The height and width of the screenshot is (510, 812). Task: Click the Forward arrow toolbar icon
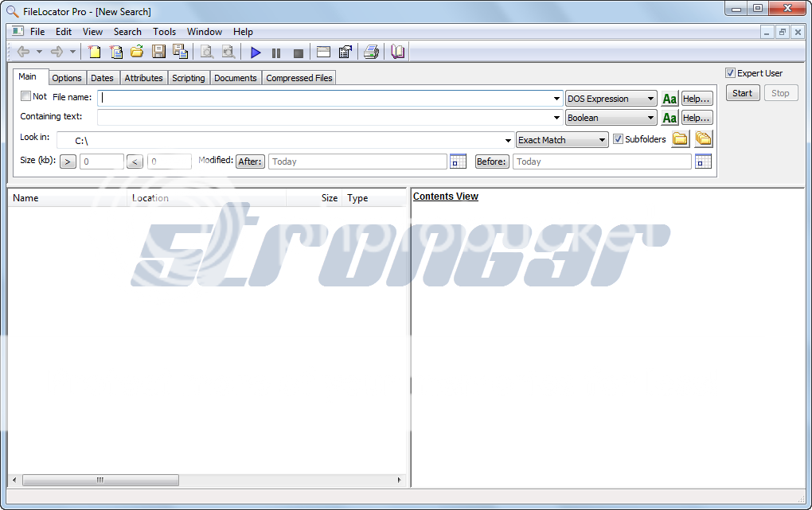(57, 52)
